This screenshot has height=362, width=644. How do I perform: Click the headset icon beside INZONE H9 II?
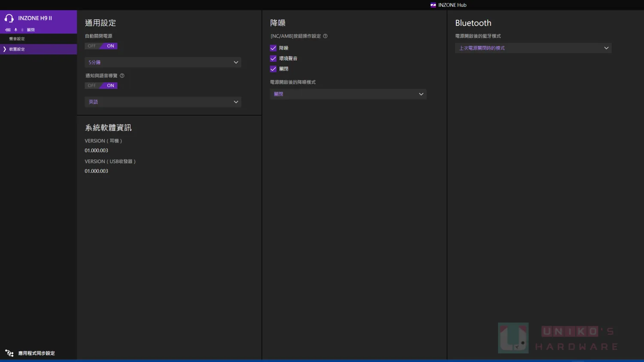[x=9, y=18]
